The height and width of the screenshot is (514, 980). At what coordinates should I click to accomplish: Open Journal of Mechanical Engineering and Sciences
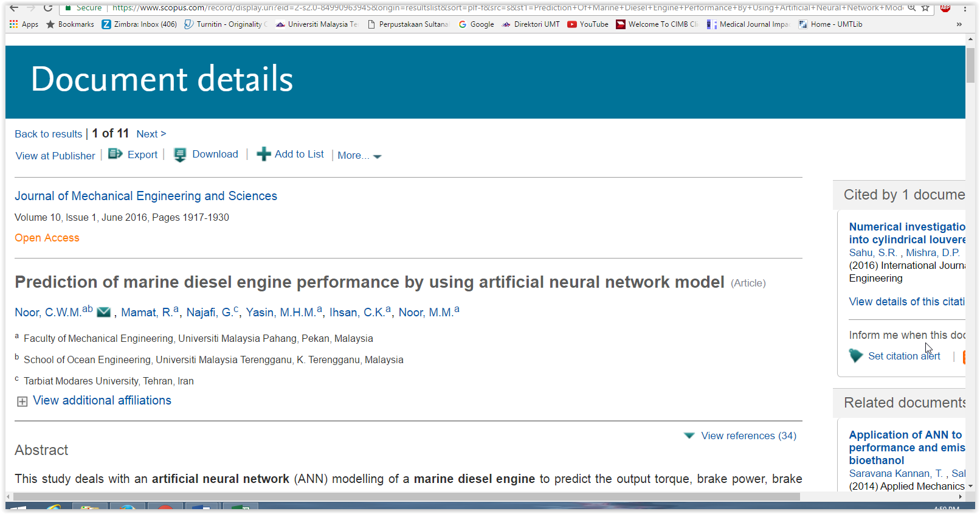(146, 196)
